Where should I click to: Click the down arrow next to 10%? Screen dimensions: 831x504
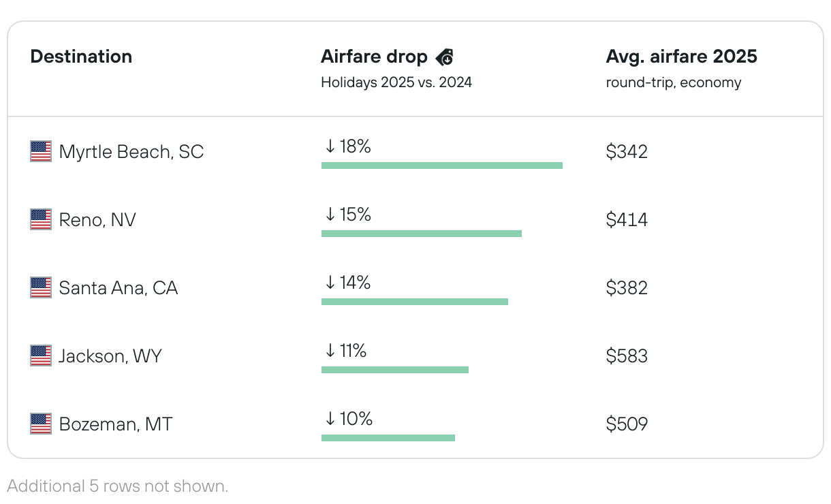pos(330,419)
